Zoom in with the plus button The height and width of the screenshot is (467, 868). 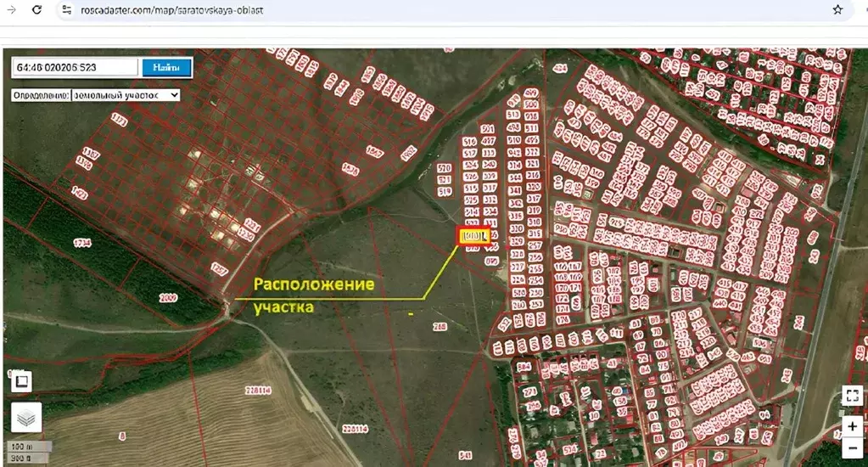click(852, 426)
